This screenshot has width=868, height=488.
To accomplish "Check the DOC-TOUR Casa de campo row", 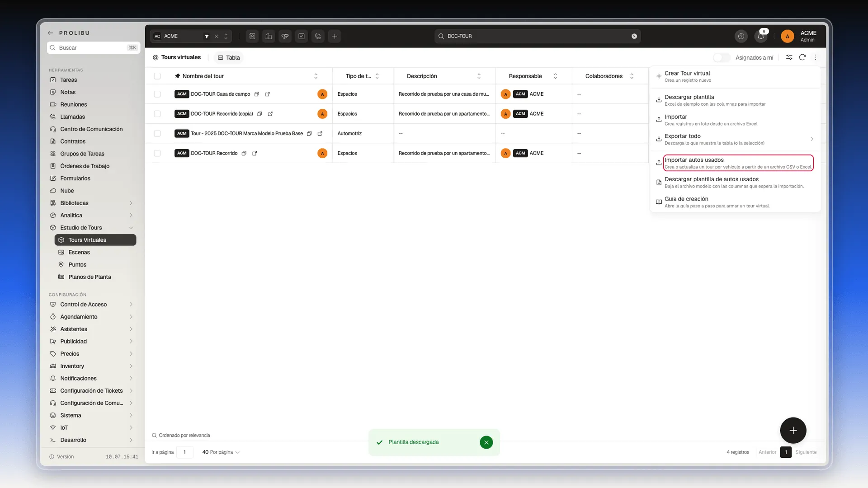I will pos(157,94).
